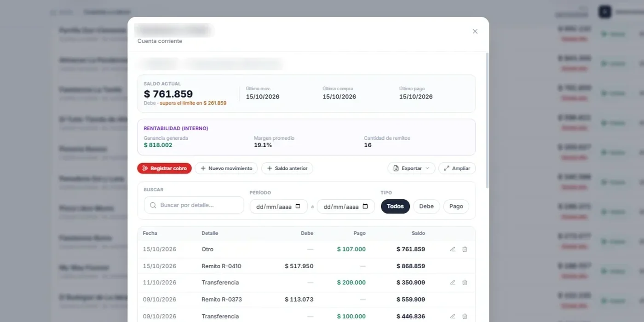This screenshot has width=644, height=322.
Task: Click the 'RENTABILIDAD (INTERNO)' heading
Action: (x=176, y=128)
